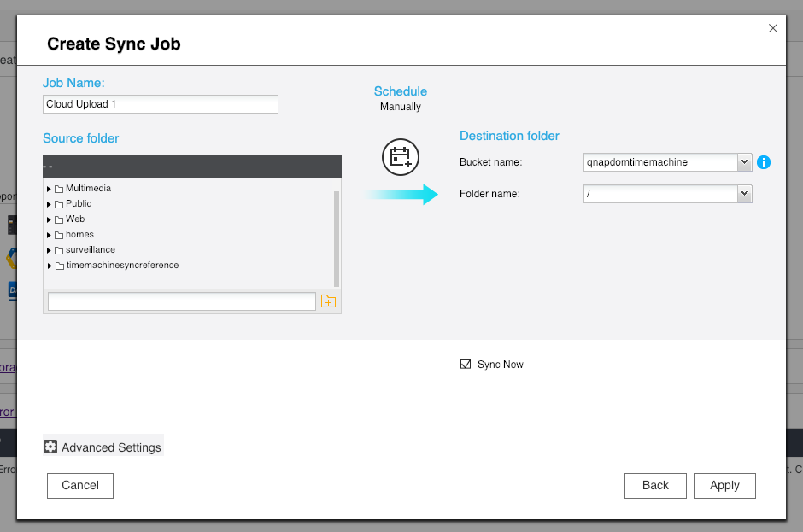Click the Apply button

724,485
